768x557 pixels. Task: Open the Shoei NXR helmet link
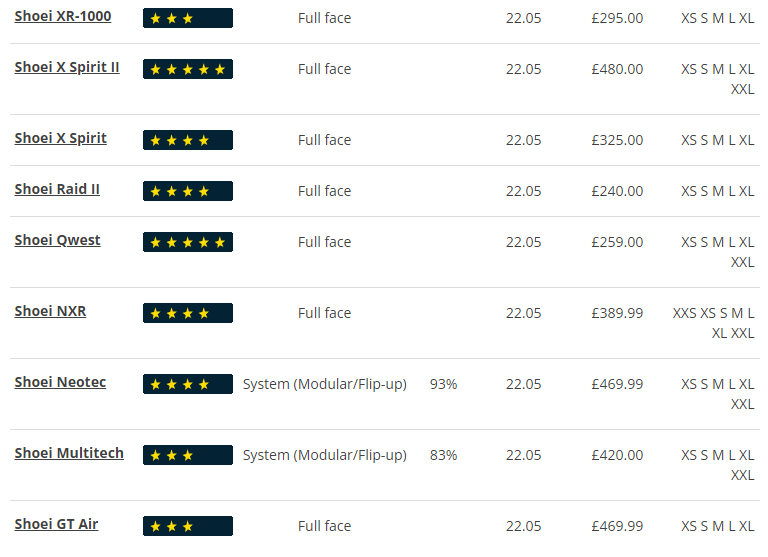(x=50, y=312)
